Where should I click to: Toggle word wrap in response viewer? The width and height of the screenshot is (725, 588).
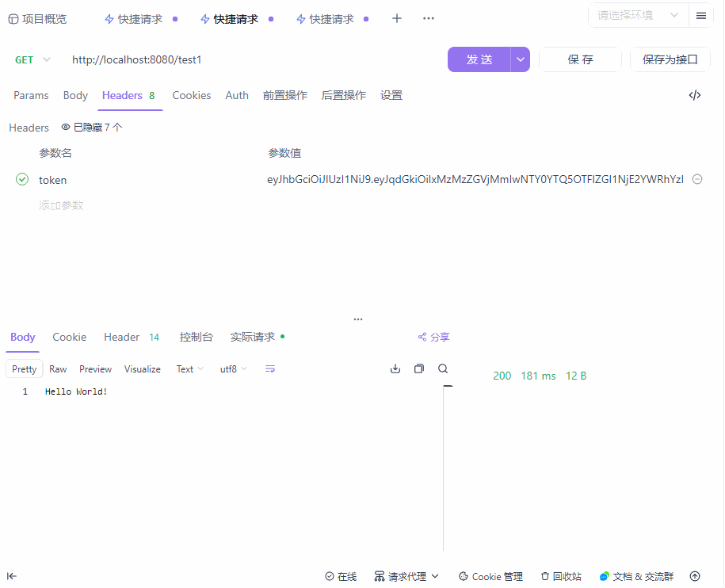pos(270,369)
